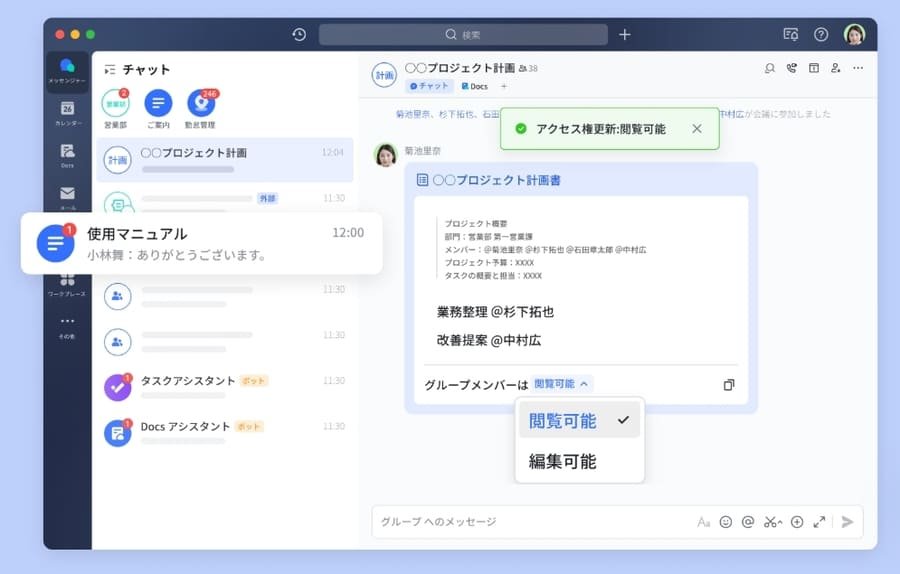Open the second group chat above タスクアシスタント
This screenshot has width=900, height=574.
click(x=224, y=342)
